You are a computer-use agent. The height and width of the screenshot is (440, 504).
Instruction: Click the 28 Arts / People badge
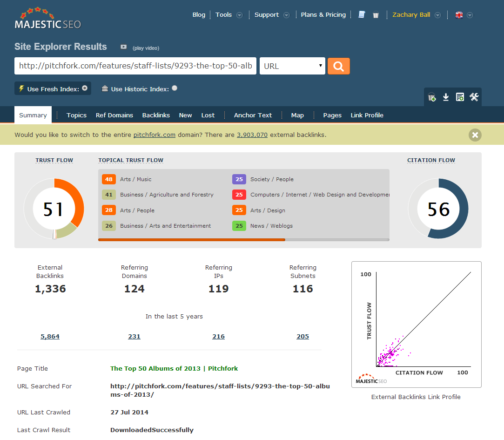point(108,210)
